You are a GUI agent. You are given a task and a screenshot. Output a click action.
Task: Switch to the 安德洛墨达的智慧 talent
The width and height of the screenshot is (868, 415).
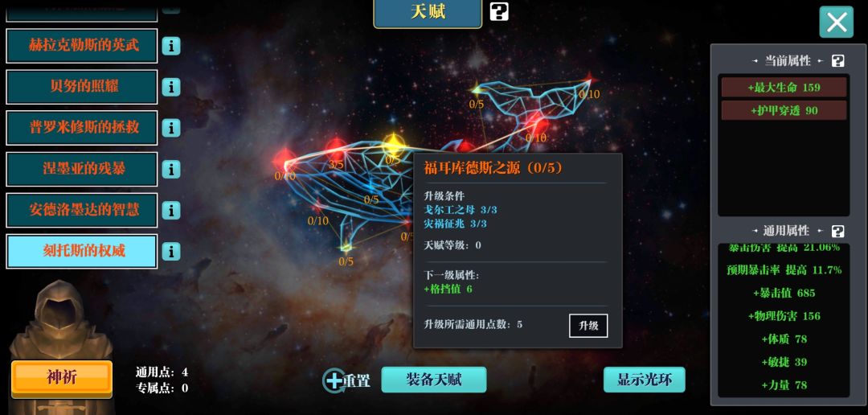tap(82, 210)
